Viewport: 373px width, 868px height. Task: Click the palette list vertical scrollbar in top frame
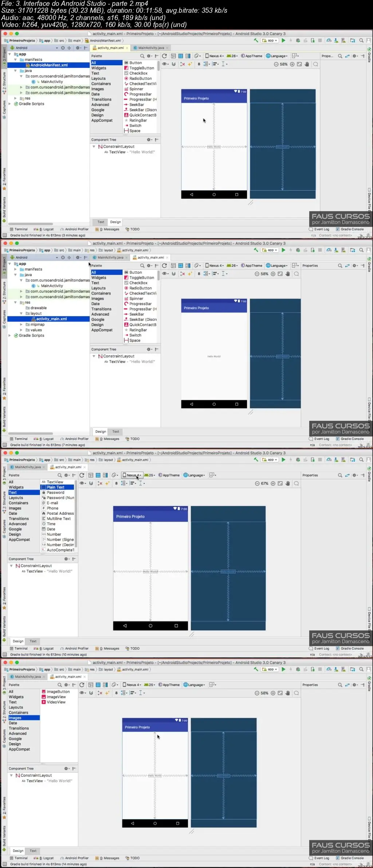(158, 67)
